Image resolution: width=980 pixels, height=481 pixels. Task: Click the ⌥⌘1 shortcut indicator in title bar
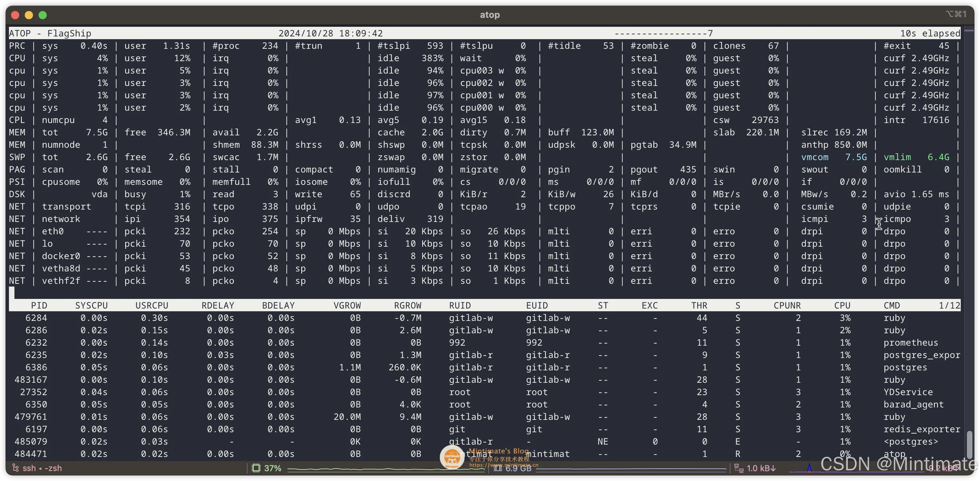956,14
